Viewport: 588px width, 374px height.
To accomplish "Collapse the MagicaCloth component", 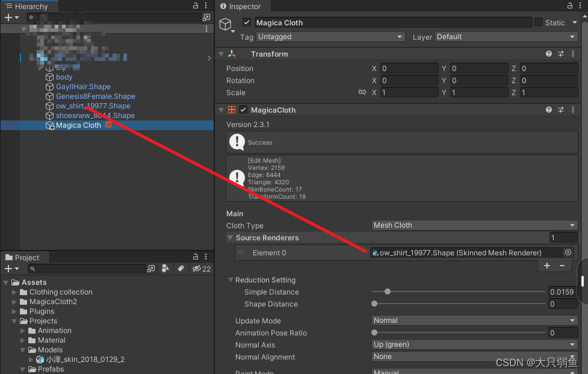I will coord(221,110).
